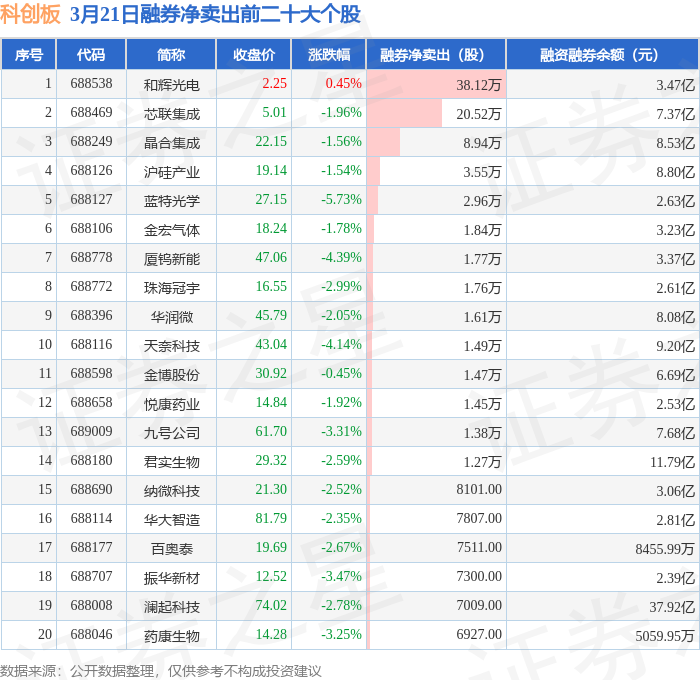Select stock name 九号公司
Viewport: 700px width, 680px height.
tap(171, 433)
